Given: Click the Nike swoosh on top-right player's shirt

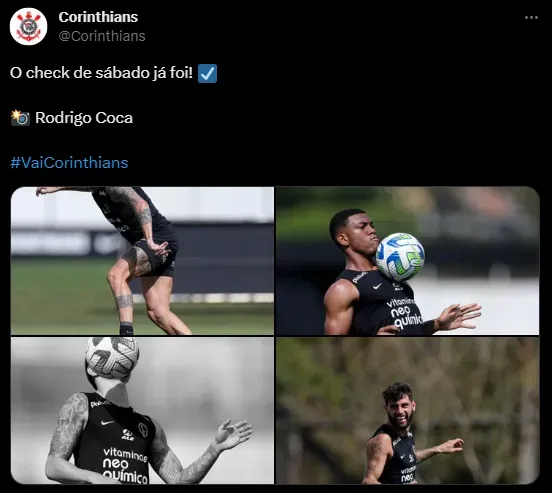Looking at the screenshot, I should point(377,286).
